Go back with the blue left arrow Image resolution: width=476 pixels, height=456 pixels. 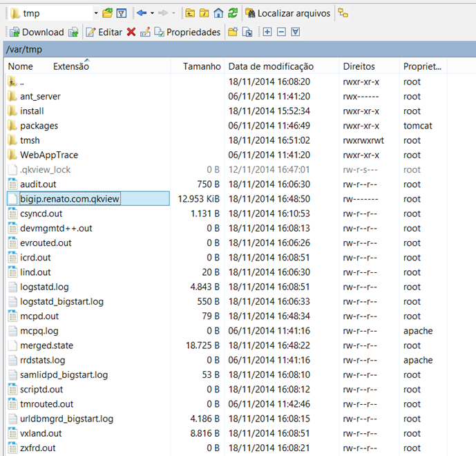click(141, 13)
